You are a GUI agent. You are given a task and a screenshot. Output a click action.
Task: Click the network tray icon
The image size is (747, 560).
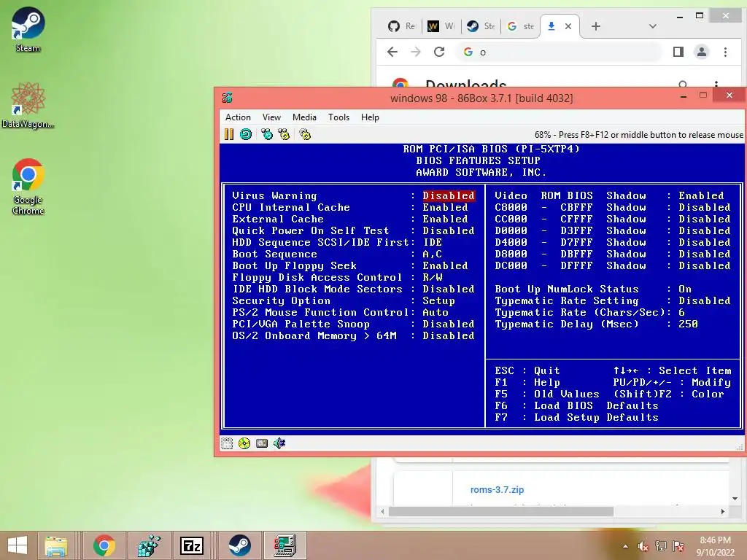[x=661, y=546]
